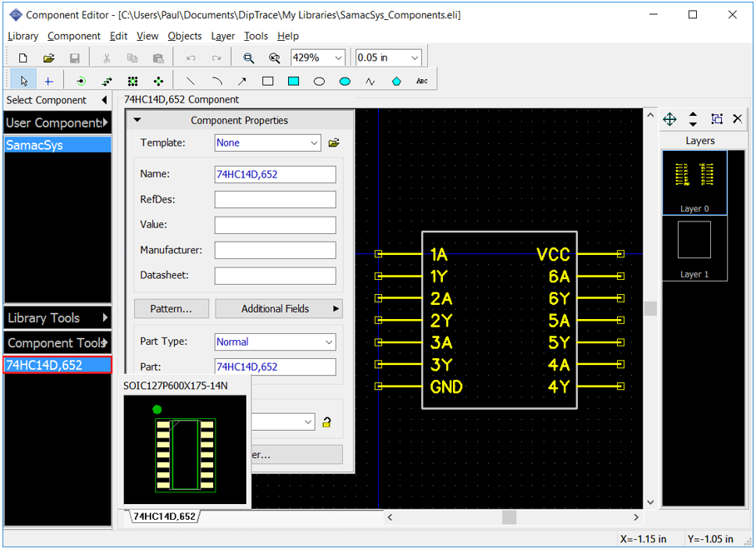Screen dimensions: 756x549
Task: Open a library with the folder icon
Action: click(48, 58)
